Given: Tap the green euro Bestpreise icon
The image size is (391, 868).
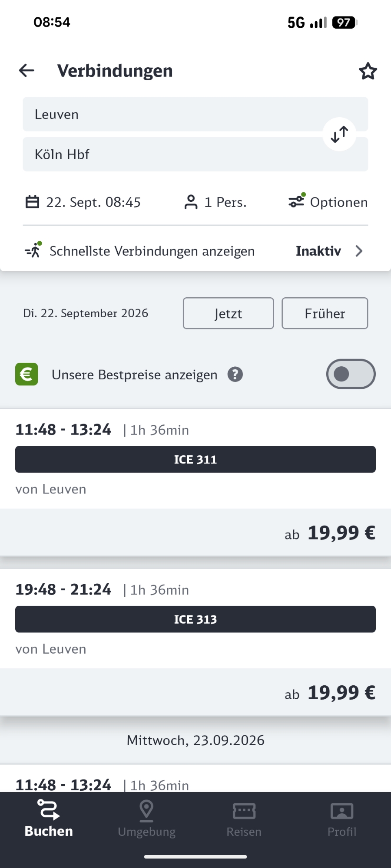Looking at the screenshot, I should [27, 374].
